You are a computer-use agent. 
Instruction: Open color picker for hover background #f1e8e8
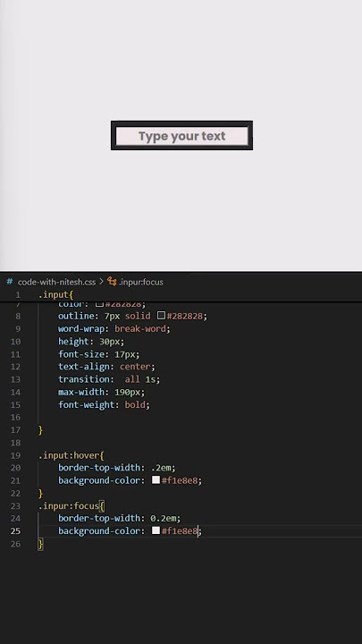coord(156,479)
